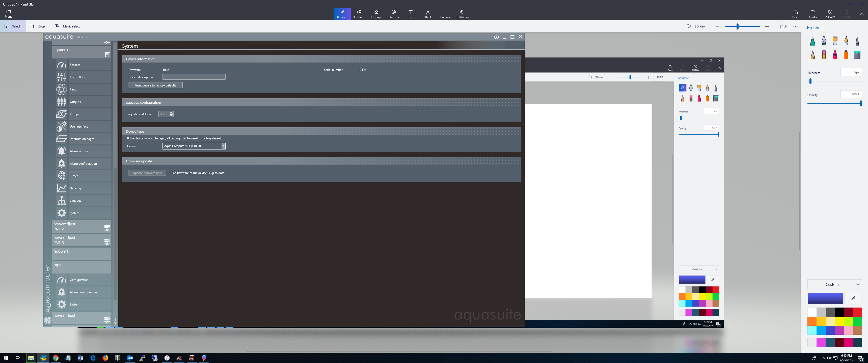Open the Menu tab

coord(8,14)
